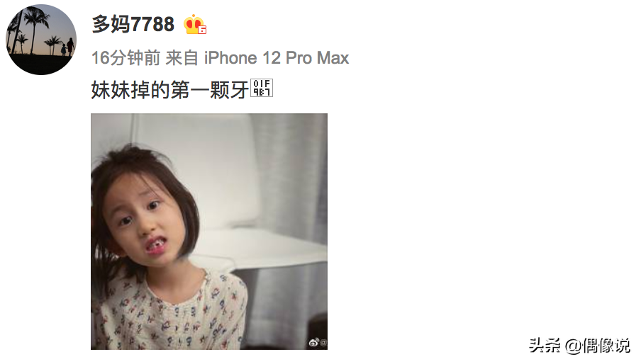Click the @ watermark beside Weibo logo
The width and height of the screenshot is (641, 364).
pyautogui.click(x=323, y=343)
